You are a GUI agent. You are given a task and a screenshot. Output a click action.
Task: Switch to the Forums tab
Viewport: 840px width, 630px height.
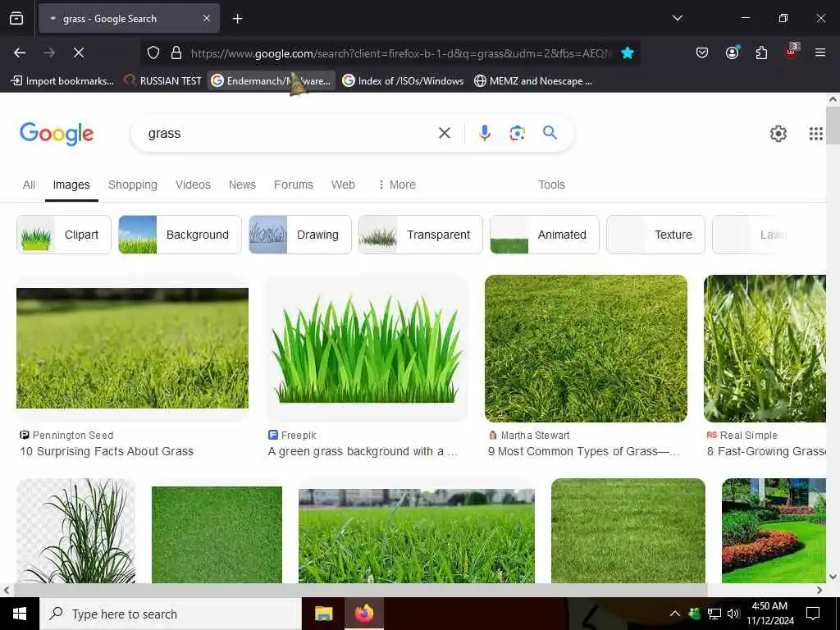tap(293, 185)
